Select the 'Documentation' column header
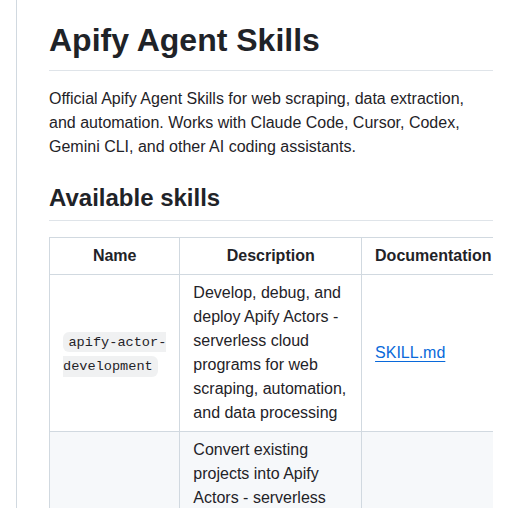This screenshot has width=524, height=508. pyautogui.click(x=433, y=256)
